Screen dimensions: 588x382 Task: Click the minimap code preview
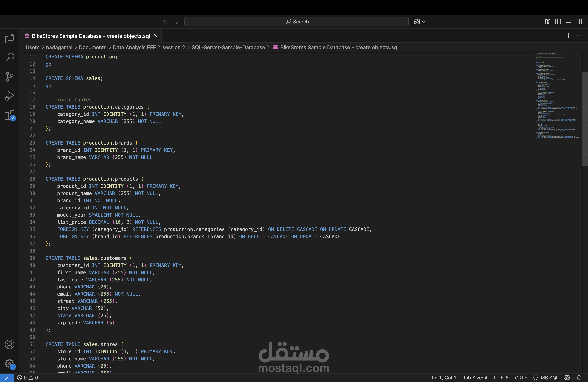point(558,95)
